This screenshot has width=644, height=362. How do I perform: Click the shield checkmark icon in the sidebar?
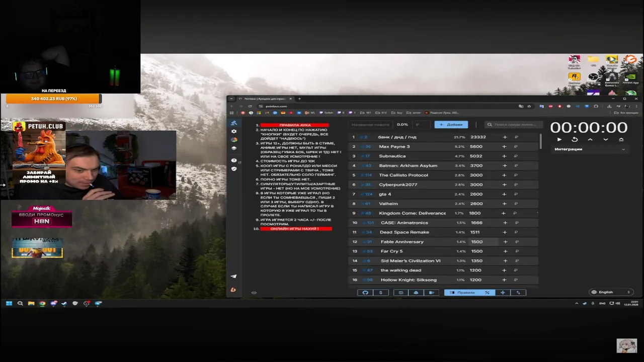click(233, 169)
